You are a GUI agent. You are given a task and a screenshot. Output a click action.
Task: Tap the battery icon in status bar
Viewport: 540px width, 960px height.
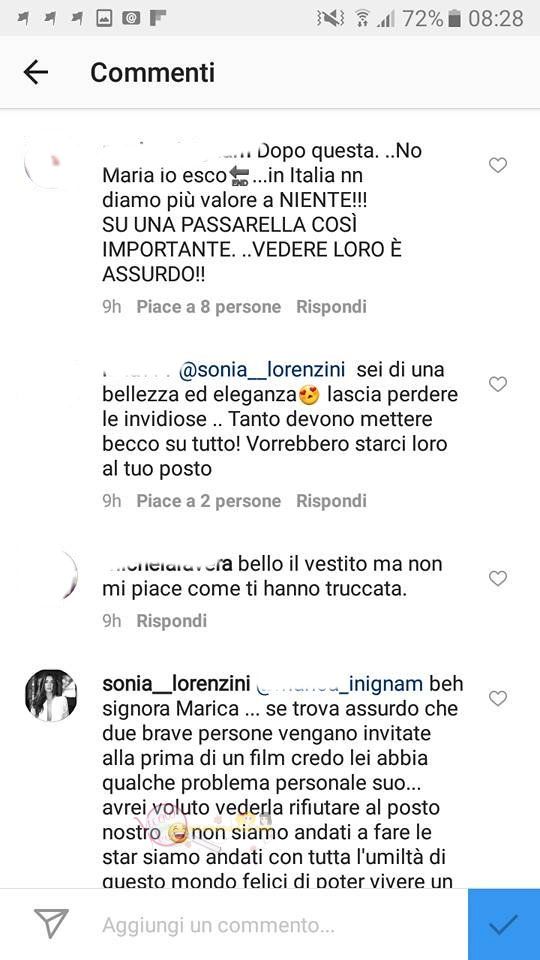click(454, 19)
